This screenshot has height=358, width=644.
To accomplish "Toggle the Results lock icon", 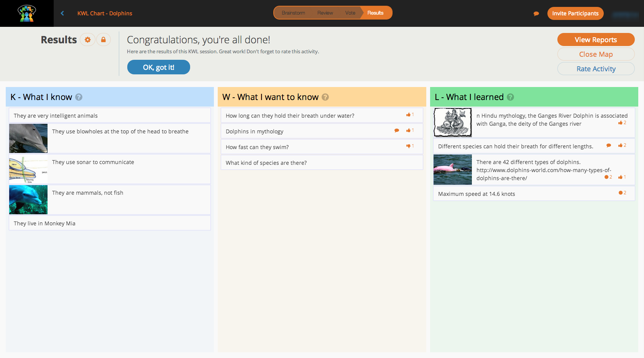I will [x=103, y=39].
